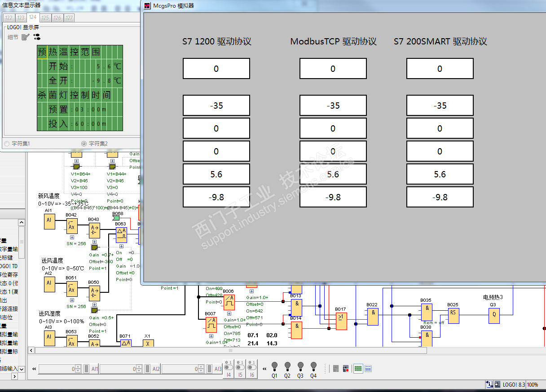Select the 字符集2 radio button

point(84,144)
